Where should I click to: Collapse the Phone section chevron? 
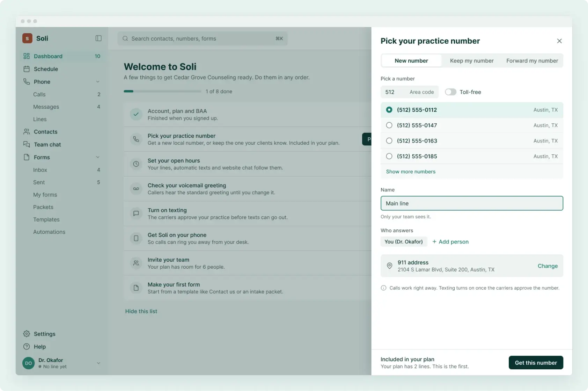point(98,82)
